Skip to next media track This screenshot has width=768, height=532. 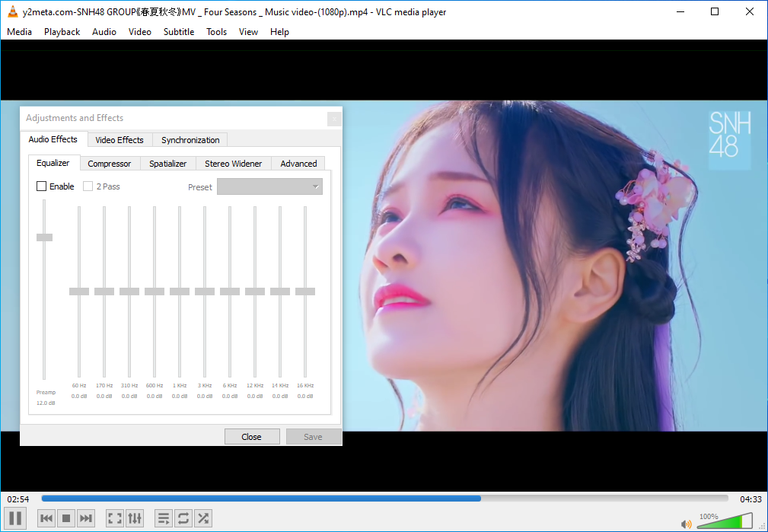[86, 518]
